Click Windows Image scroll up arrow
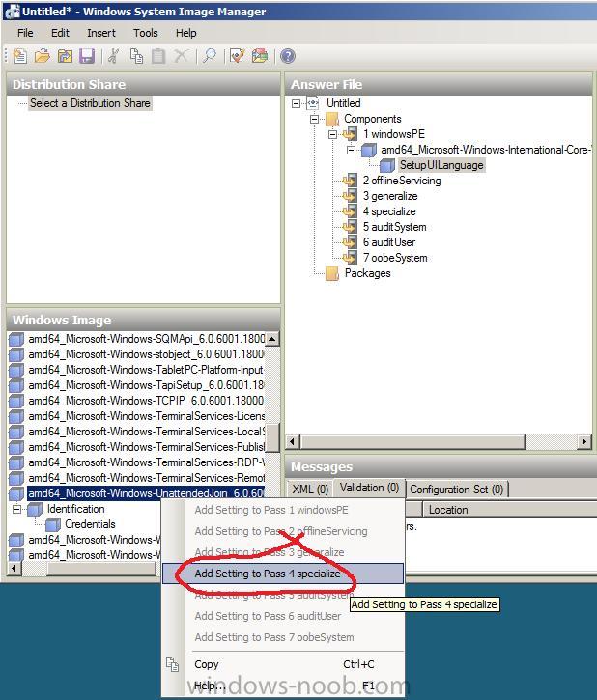This screenshot has width=597, height=700. (x=272, y=339)
